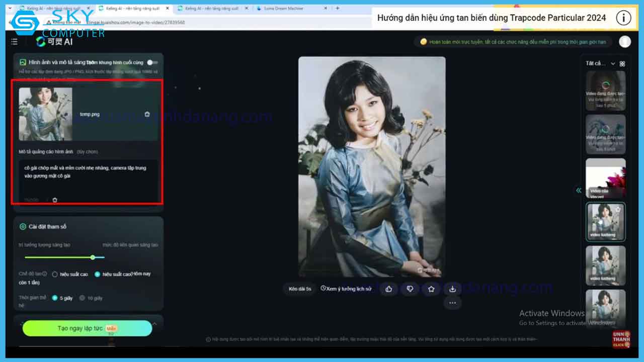
Task: Toggle the add final frame switch
Action: (152, 62)
